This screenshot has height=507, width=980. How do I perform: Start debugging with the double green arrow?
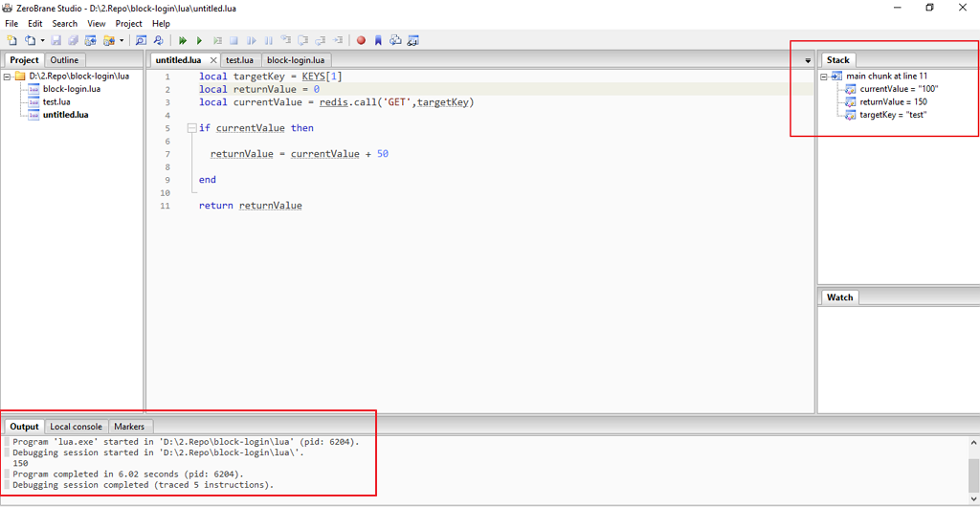[182, 40]
